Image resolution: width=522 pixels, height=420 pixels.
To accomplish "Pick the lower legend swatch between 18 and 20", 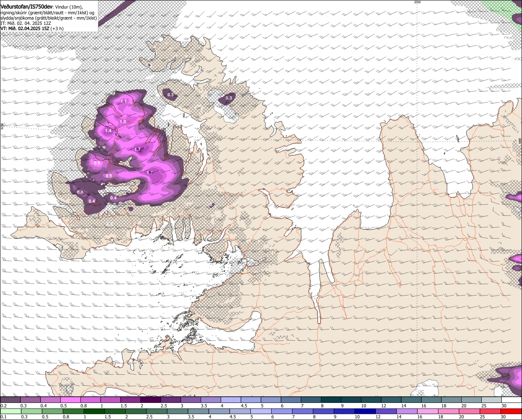I will coord(449,411).
